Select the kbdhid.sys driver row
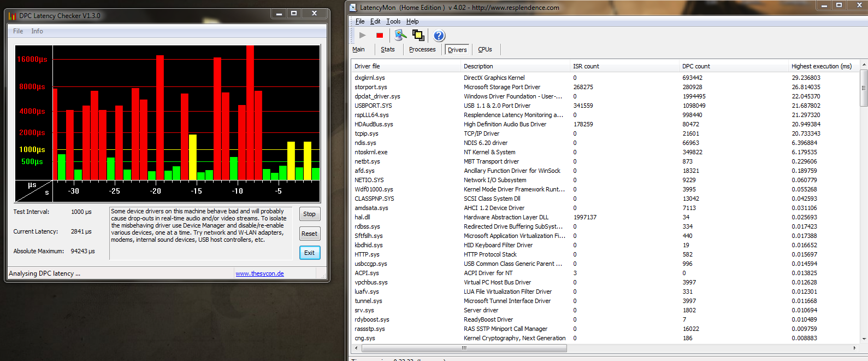 pyautogui.click(x=606, y=245)
